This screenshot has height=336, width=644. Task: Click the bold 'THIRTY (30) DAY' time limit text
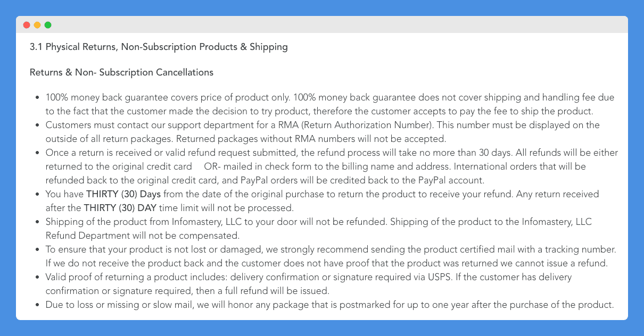click(x=120, y=208)
